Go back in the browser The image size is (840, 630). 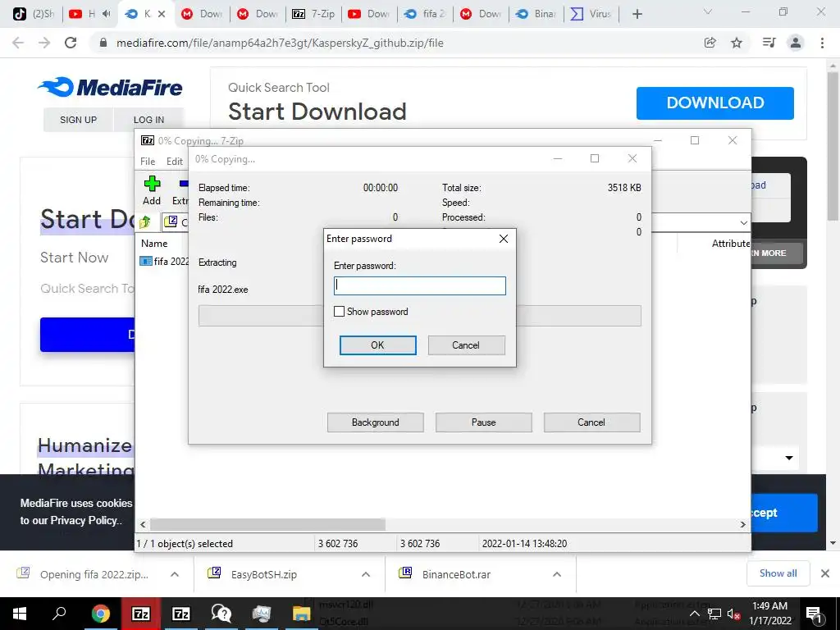click(x=18, y=43)
